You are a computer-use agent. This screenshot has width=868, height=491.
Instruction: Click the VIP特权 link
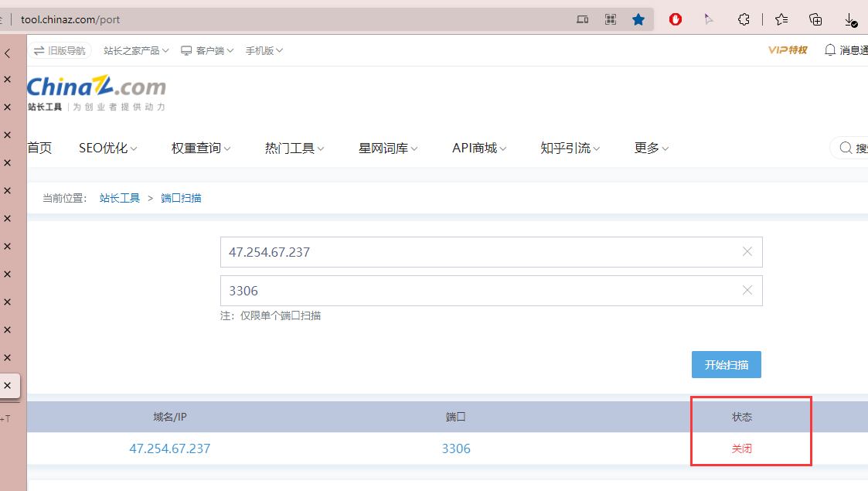[x=788, y=50]
